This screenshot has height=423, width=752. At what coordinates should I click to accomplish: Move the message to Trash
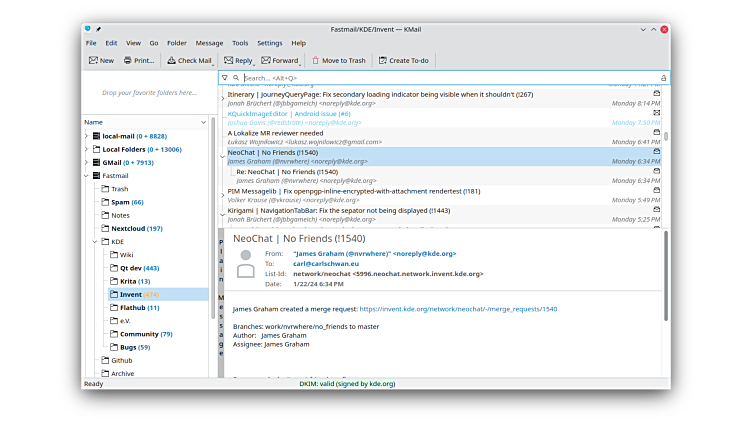pos(339,61)
